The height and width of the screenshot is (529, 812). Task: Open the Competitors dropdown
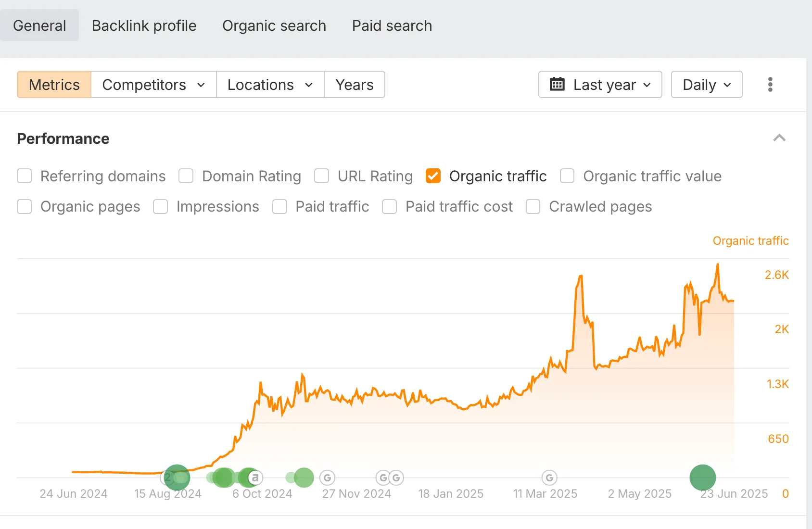click(153, 84)
